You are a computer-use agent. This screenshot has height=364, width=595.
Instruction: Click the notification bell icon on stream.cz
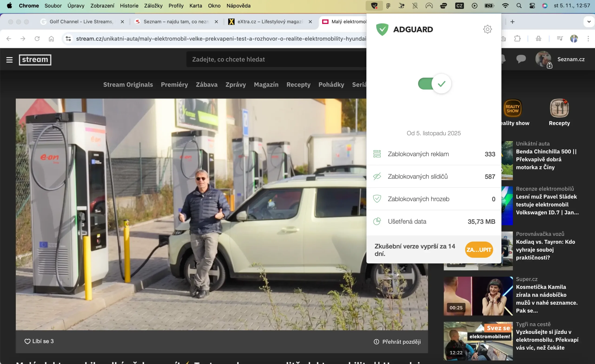pyautogui.click(x=503, y=60)
